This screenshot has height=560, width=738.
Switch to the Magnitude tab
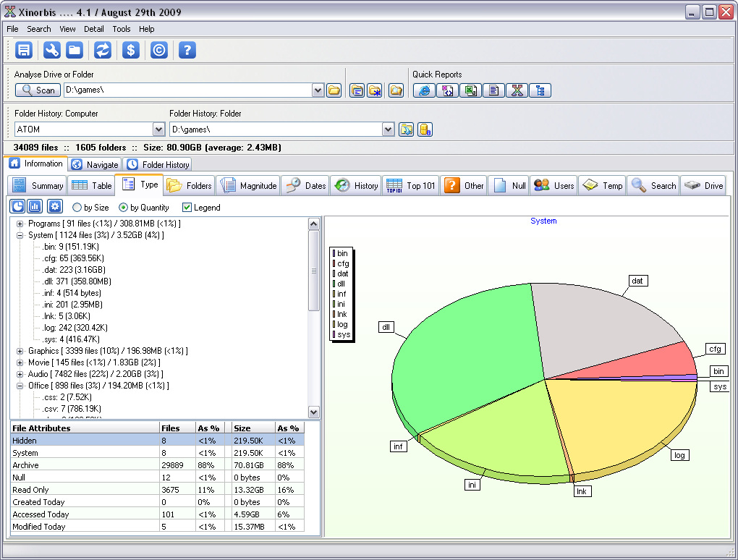248,186
